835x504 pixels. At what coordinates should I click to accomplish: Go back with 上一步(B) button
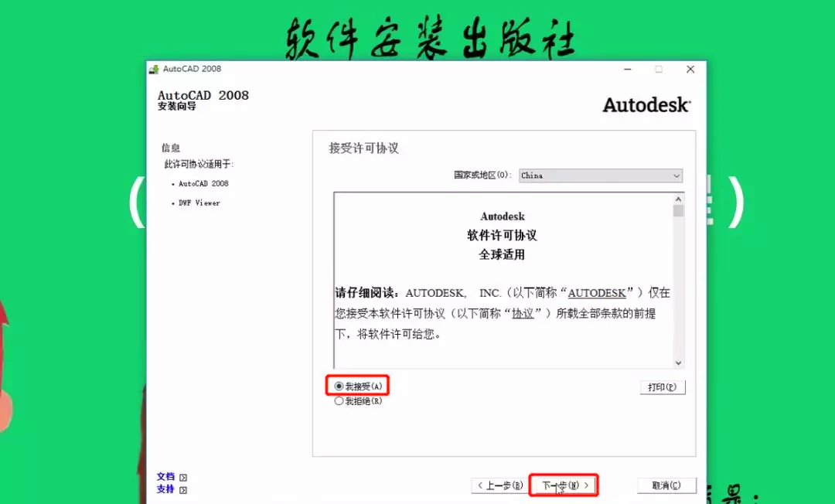point(500,485)
